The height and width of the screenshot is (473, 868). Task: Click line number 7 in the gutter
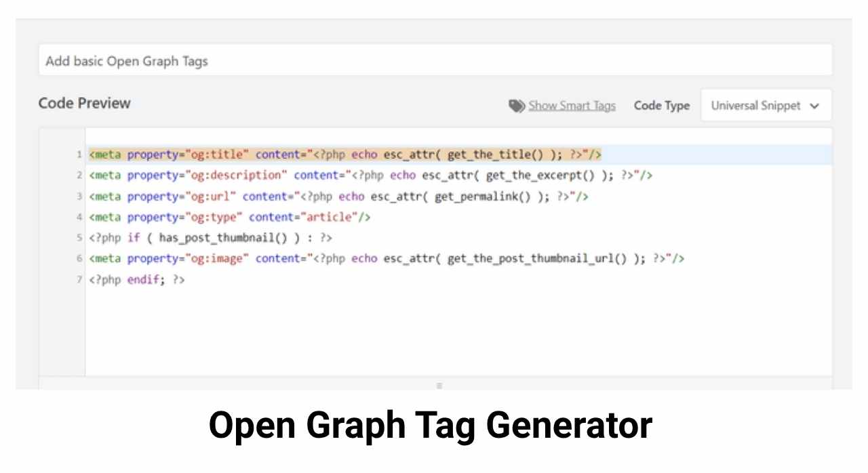79,279
